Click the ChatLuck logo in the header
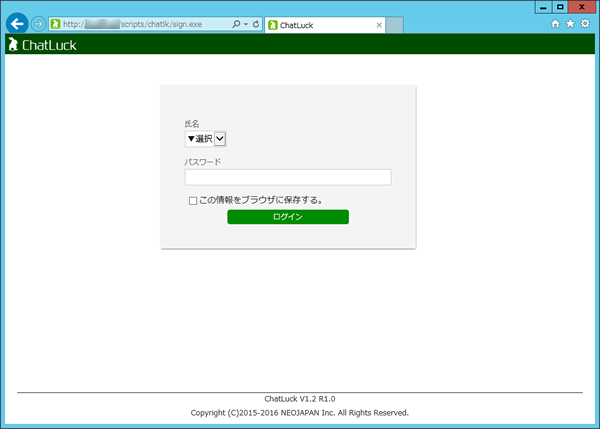The image size is (600, 429). click(x=42, y=45)
